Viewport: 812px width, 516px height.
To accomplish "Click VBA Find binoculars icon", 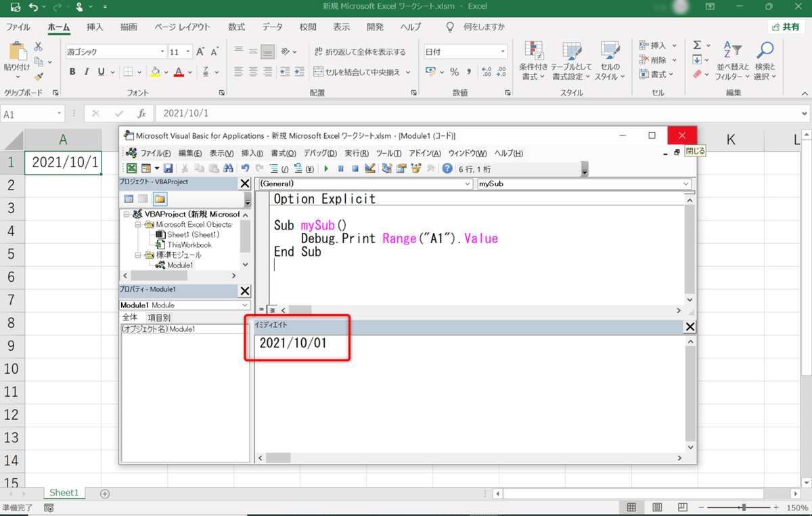I will [229, 169].
